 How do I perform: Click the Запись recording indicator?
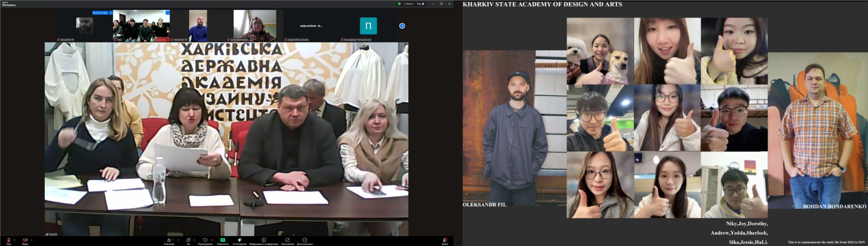tap(409, 4)
